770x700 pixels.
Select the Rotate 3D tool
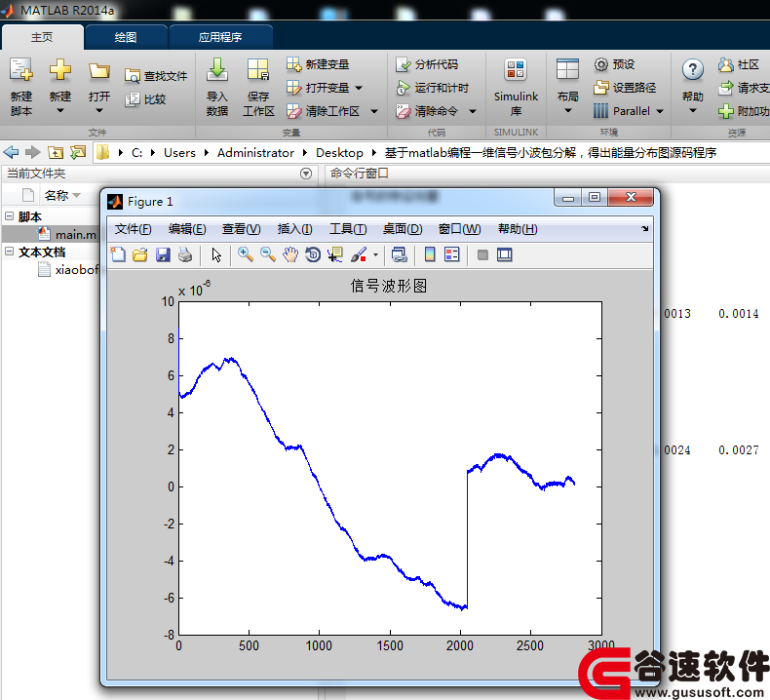pos(313,254)
